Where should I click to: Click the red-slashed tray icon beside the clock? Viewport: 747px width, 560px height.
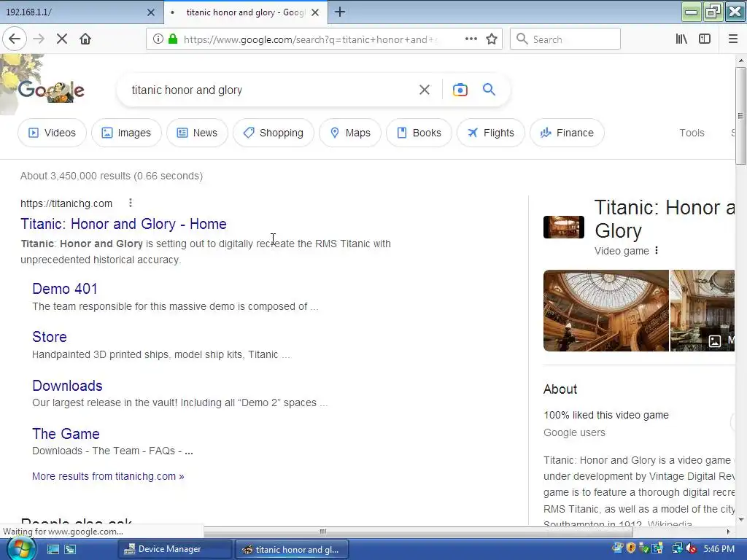click(x=691, y=549)
